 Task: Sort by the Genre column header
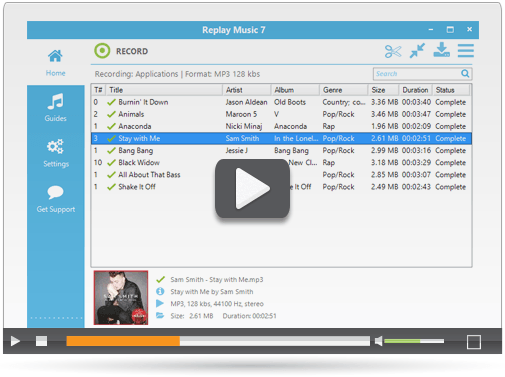(344, 90)
